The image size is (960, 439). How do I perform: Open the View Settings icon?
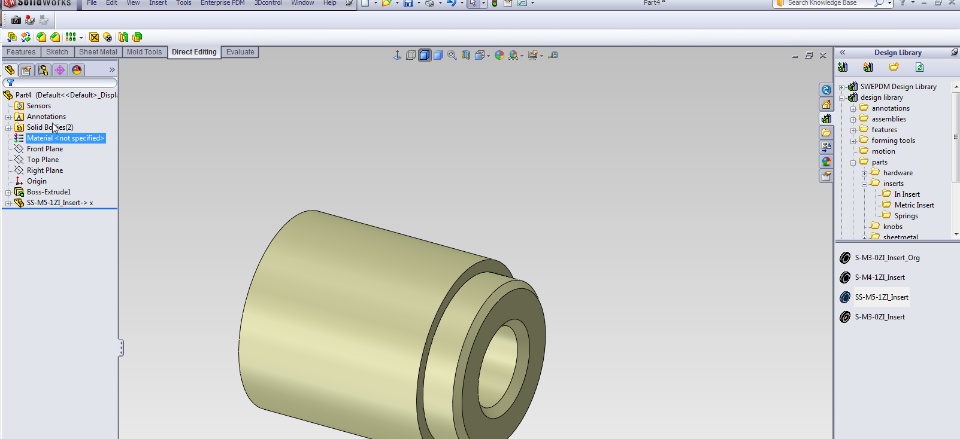point(532,55)
